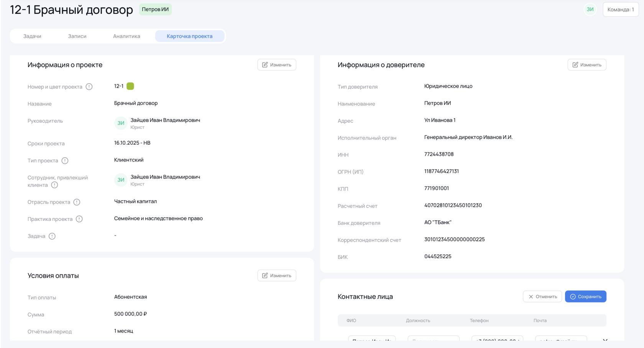
Task: Click info icon beside Отрасль проекта
Action: (x=77, y=202)
